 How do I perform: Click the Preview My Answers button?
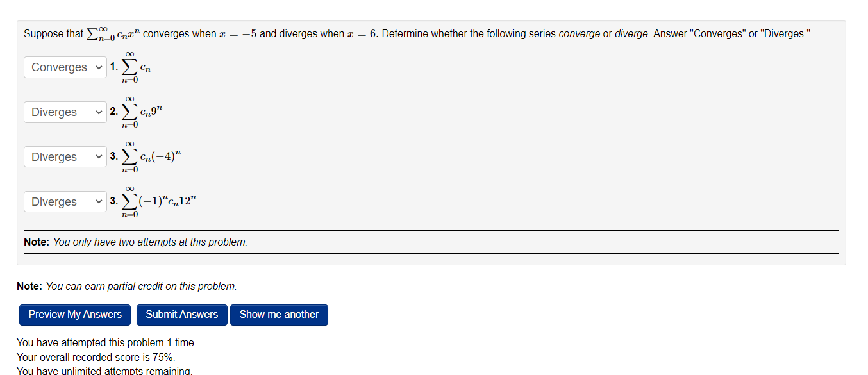click(x=74, y=315)
